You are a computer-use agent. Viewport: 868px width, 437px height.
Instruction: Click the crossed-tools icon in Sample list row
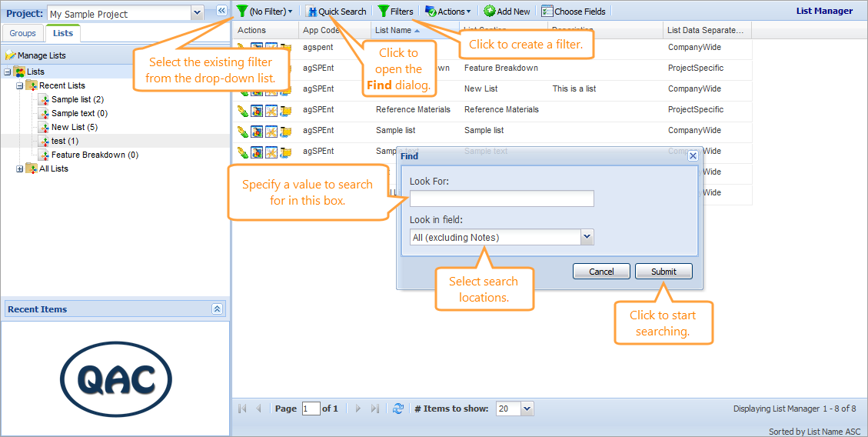271,132
